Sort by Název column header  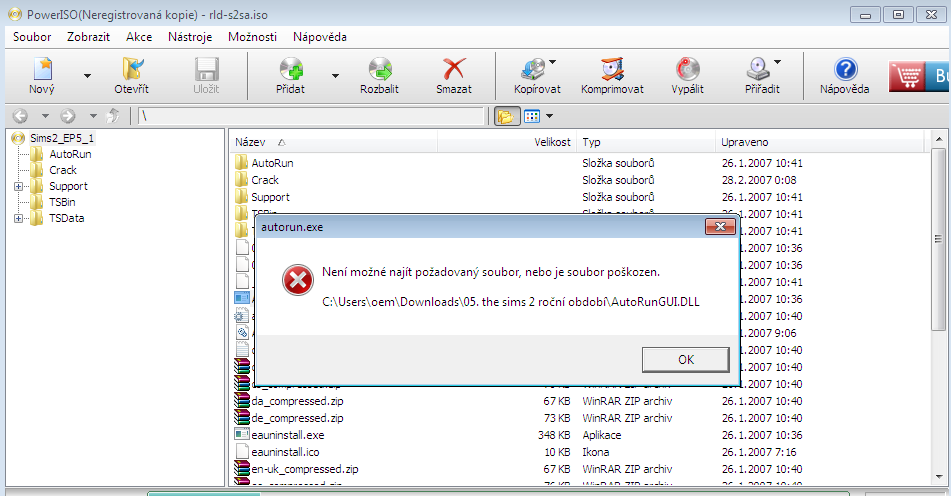click(x=334, y=142)
